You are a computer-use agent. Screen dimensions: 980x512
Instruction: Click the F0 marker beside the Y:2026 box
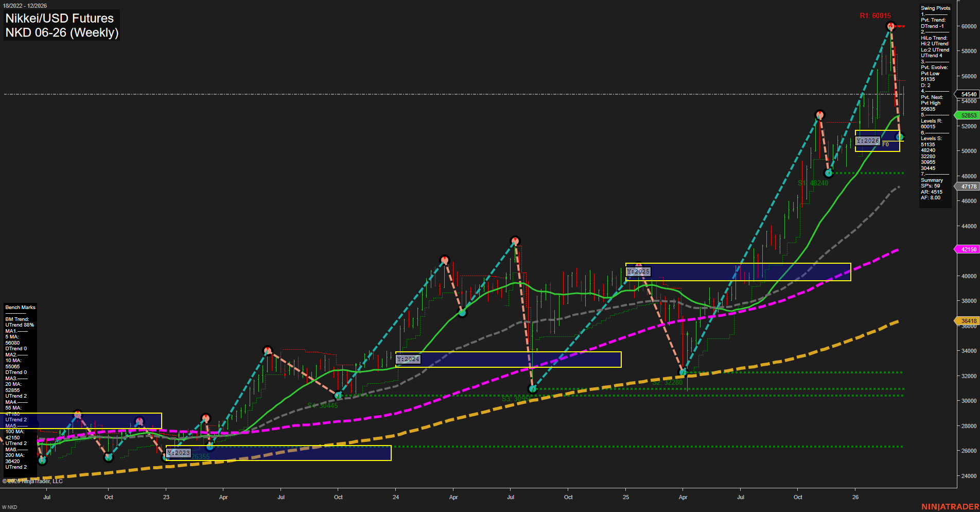885,145
